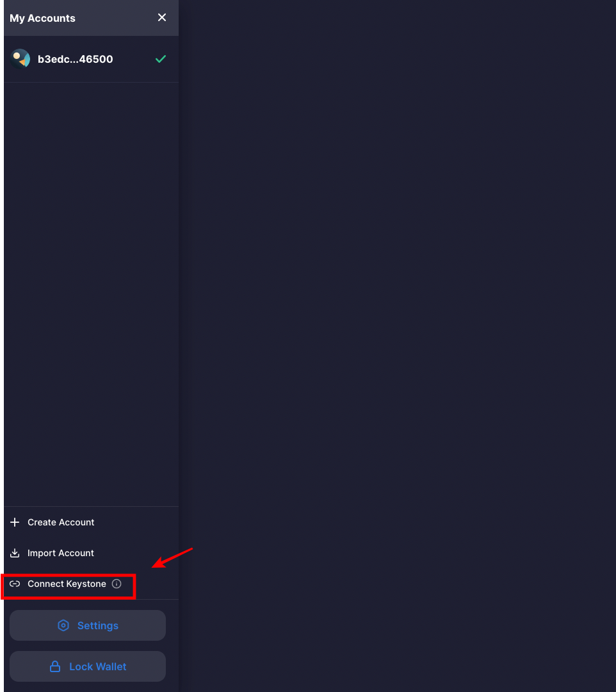Click the chain link icon for Keystone
This screenshot has width=616, height=692.
click(x=15, y=584)
